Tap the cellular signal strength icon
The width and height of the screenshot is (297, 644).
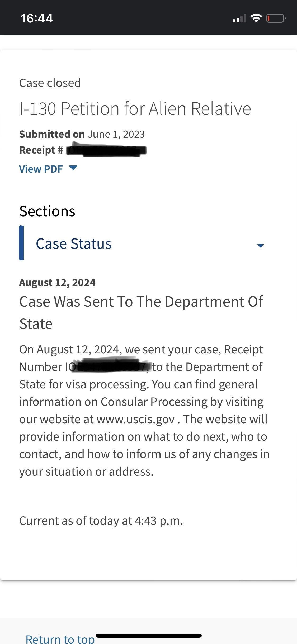[239, 19]
